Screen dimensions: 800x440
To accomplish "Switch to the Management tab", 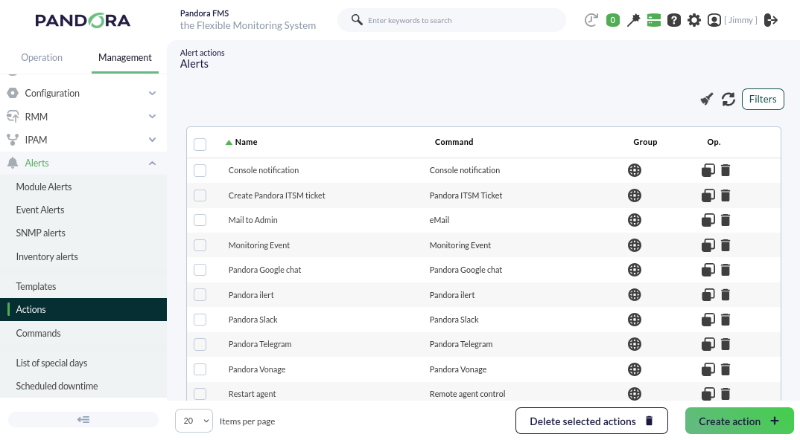I will click(x=125, y=58).
